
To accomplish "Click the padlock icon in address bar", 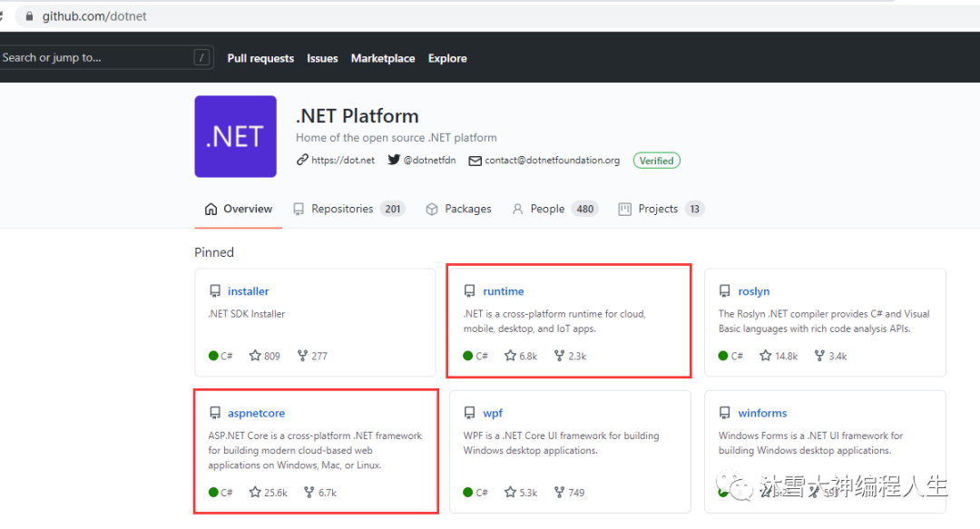I will click(x=29, y=16).
